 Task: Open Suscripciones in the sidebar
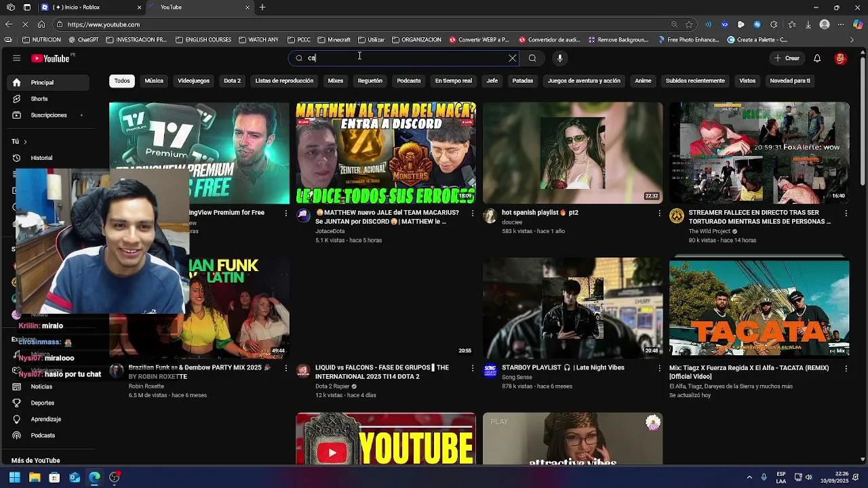[x=49, y=115]
